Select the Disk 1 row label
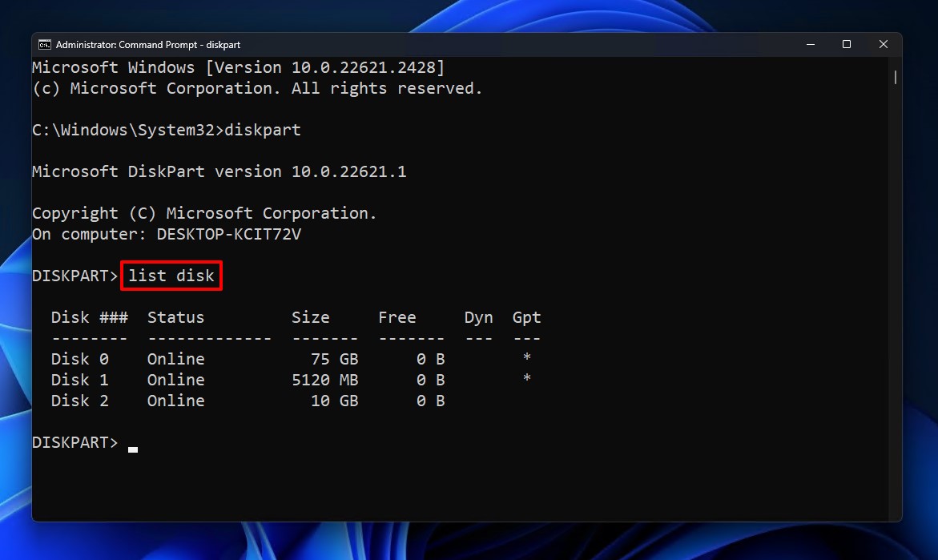The width and height of the screenshot is (938, 560). click(79, 380)
